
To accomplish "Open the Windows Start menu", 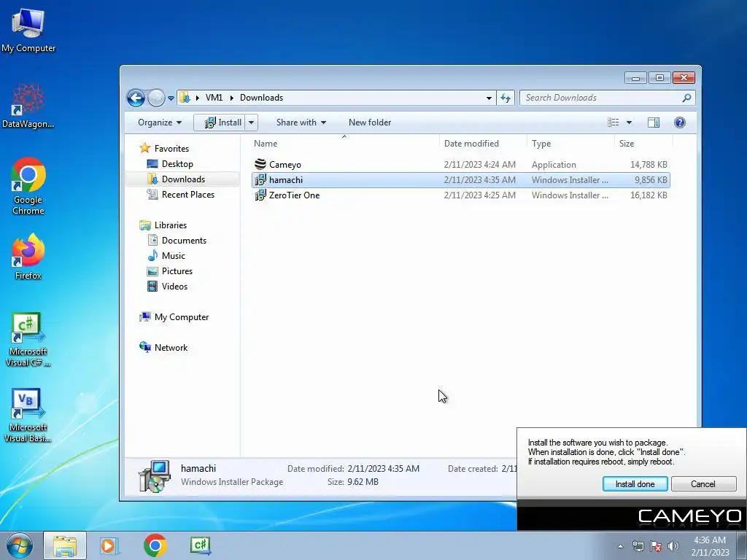I will (x=19, y=545).
